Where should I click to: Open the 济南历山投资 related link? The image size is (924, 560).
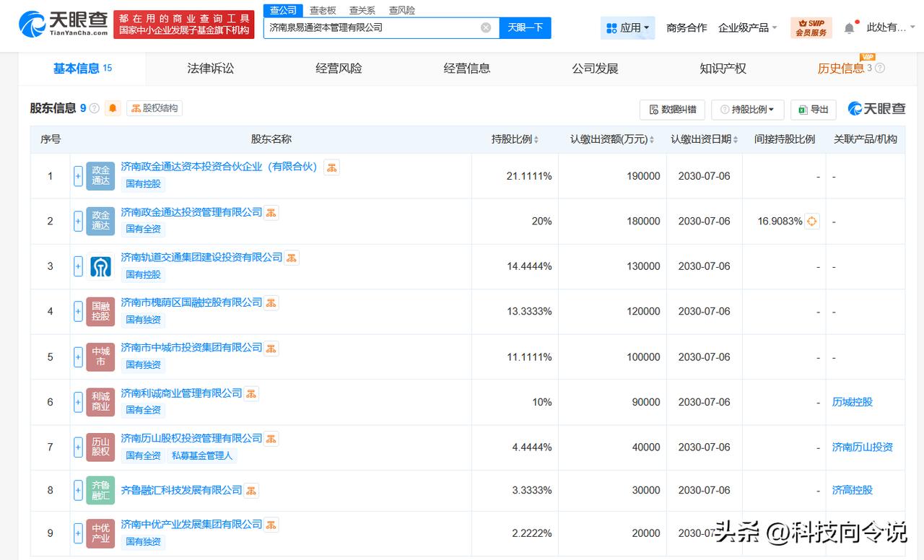(863, 447)
